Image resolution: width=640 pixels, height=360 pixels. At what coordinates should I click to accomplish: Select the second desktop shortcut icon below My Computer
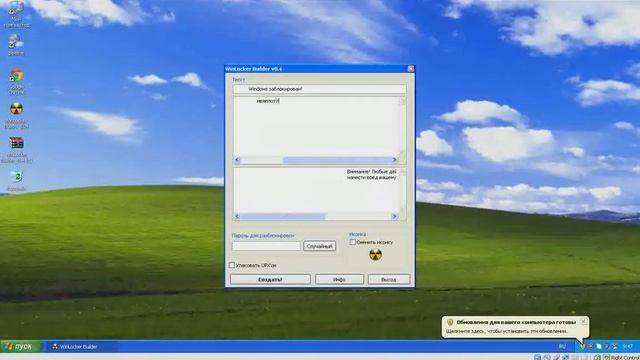[16, 42]
